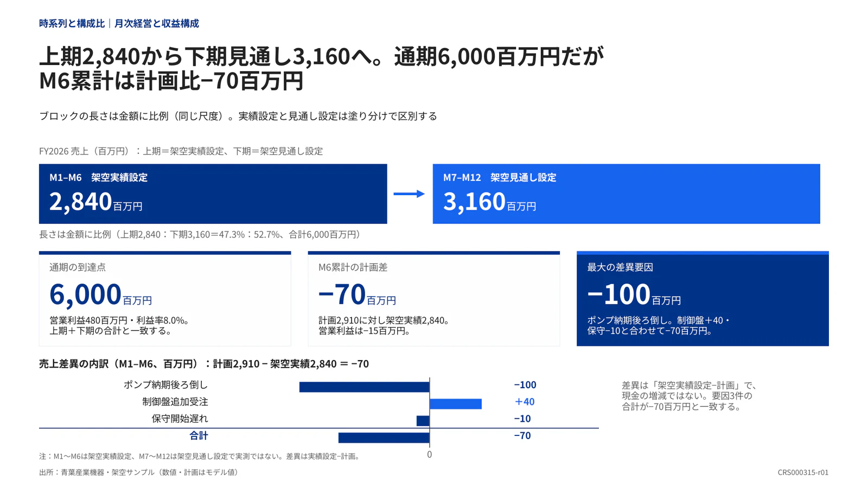Click the text '営業利益480百万円・利益率8.0%。'
The image size is (868, 488).
119,320
